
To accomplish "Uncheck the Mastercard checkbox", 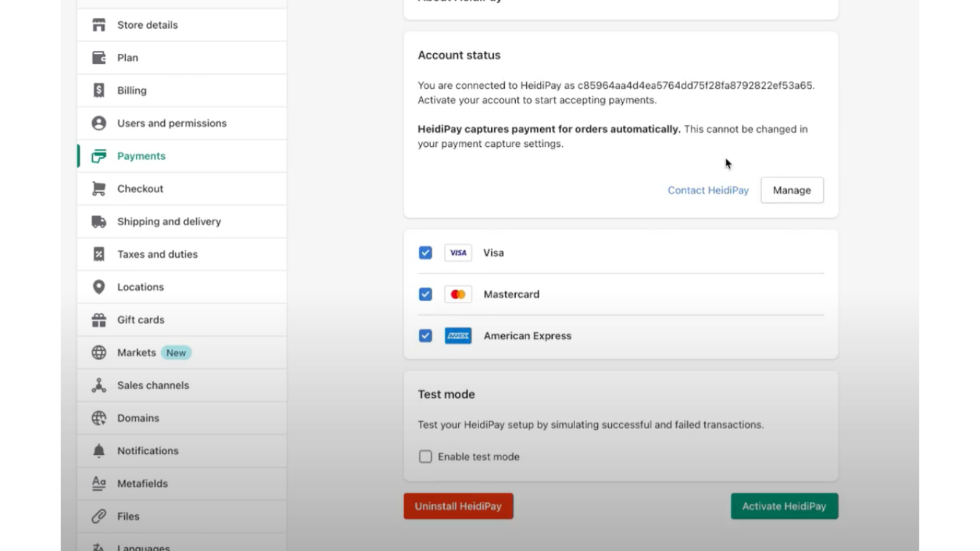I will (426, 294).
